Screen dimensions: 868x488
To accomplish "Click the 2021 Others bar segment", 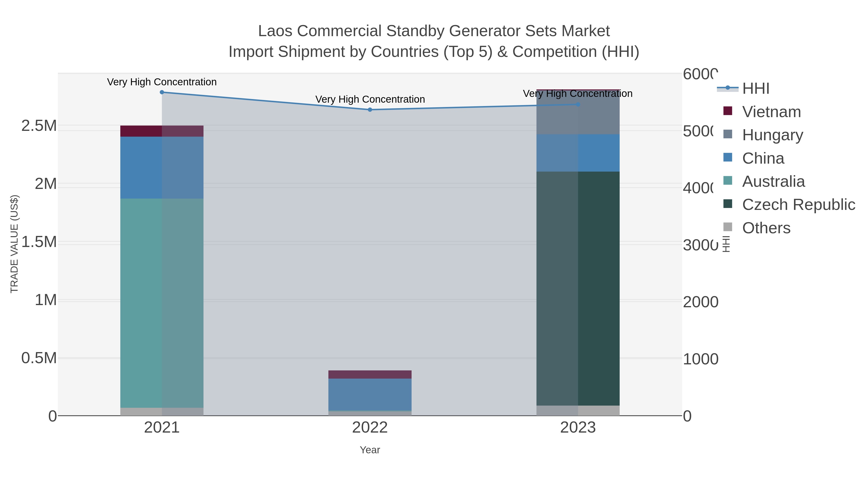I will (162, 412).
